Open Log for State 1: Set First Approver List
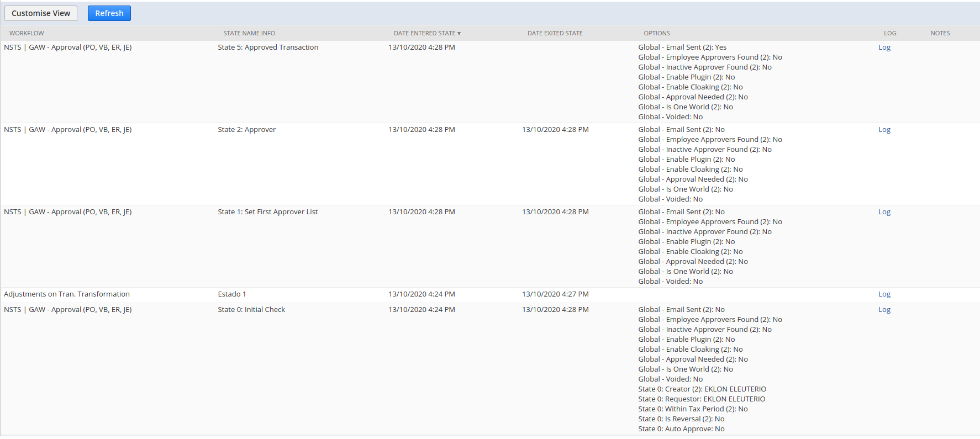Viewport: 980px width, 439px height. 884,212
